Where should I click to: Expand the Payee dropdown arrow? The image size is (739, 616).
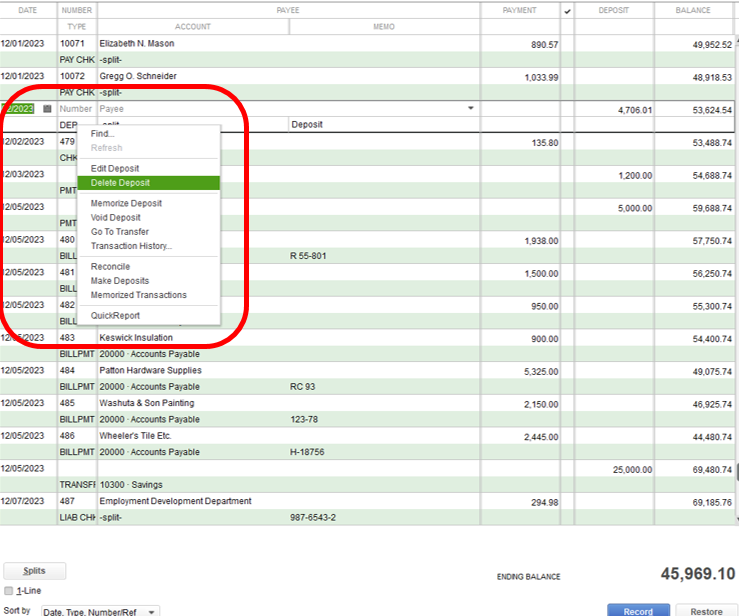point(470,108)
